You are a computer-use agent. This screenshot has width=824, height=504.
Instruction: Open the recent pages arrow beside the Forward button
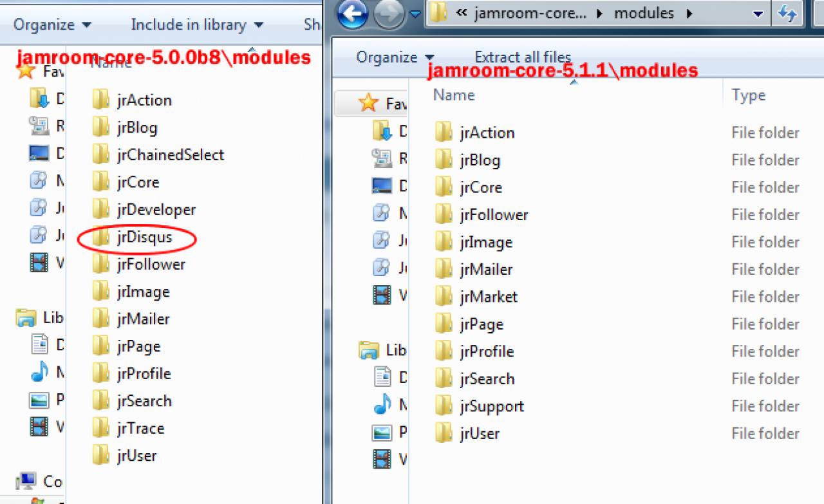[x=415, y=14]
